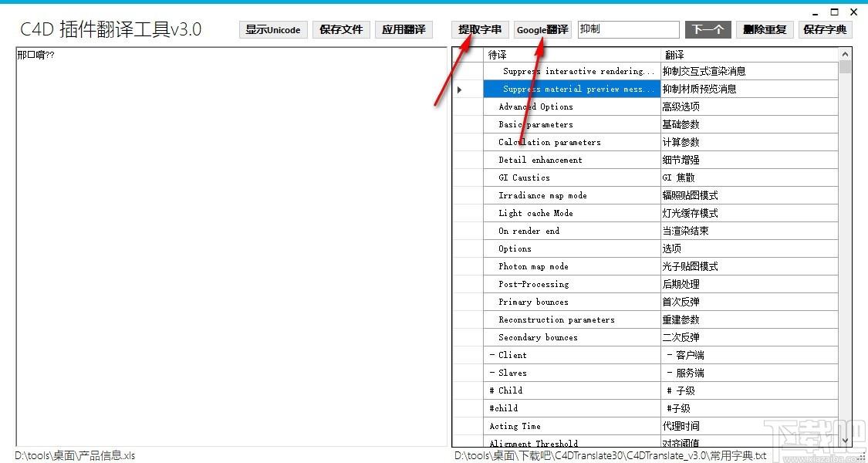Minimize the translation tool window
Image resolution: width=868 pixels, height=463 pixels.
tap(816, 13)
